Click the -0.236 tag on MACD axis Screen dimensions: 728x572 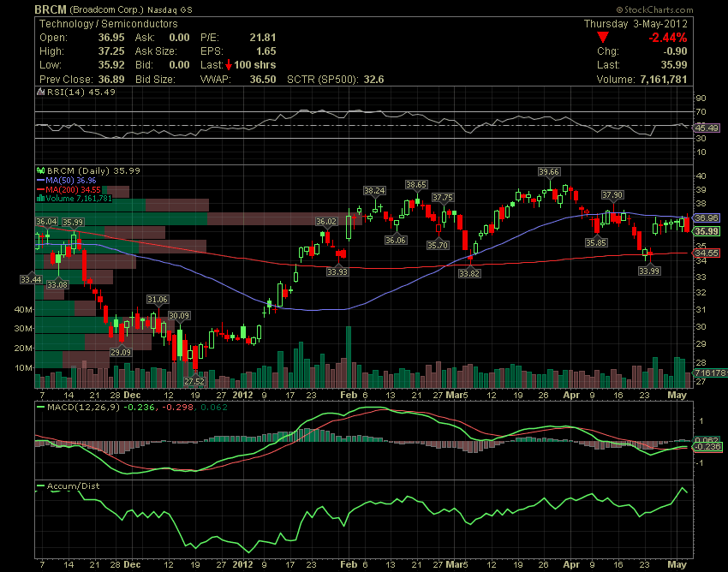coord(708,447)
